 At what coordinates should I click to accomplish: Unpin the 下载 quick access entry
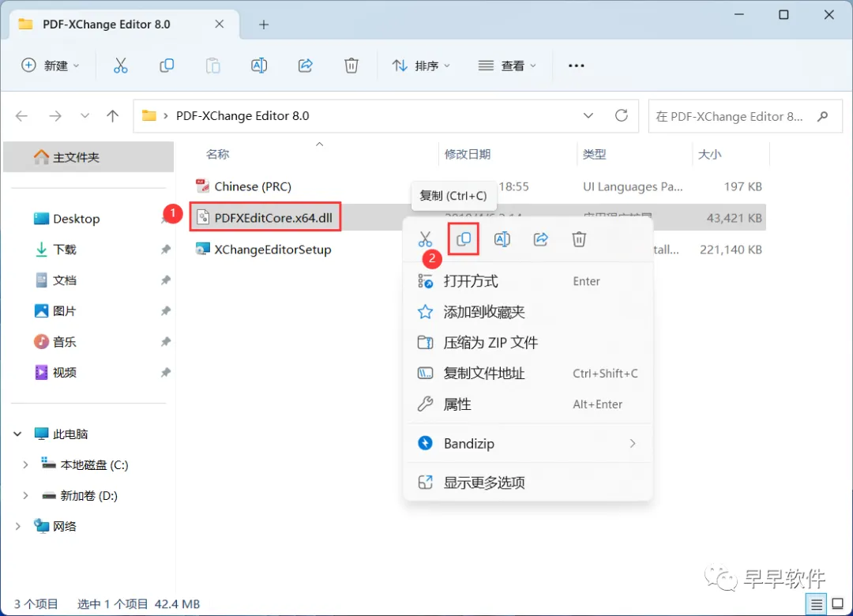click(165, 250)
